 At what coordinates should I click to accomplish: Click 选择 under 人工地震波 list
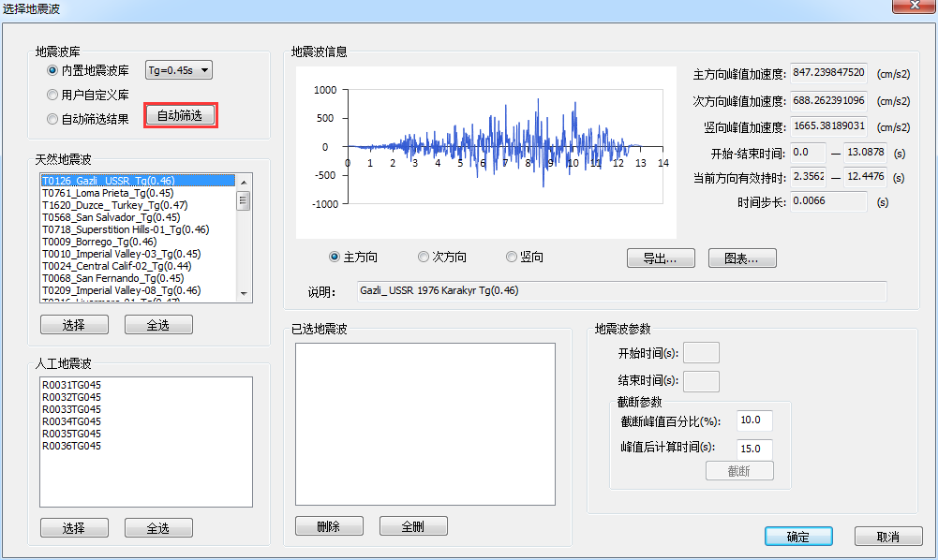74,528
